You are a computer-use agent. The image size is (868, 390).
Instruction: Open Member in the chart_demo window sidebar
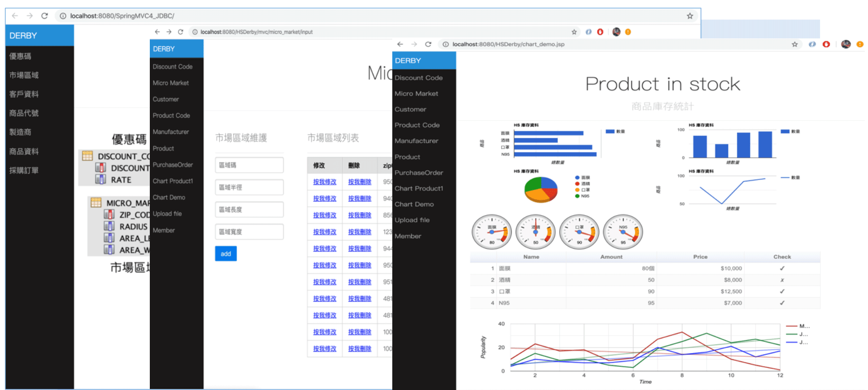408,236
